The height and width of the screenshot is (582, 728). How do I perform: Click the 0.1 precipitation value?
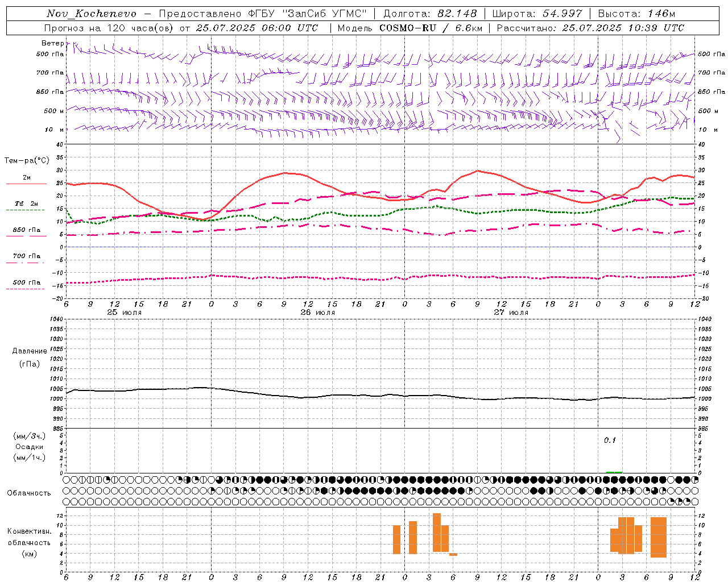coord(610,440)
